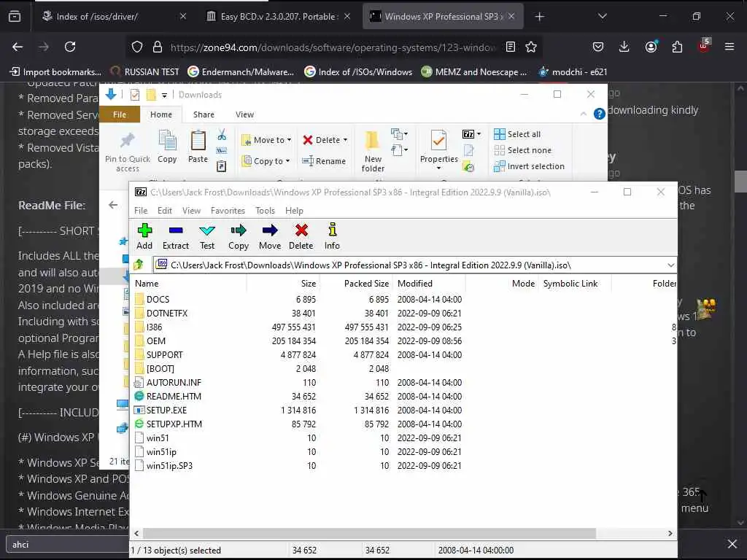Open the Copy to dropdown in Explorer
This screenshot has height=560, width=747.
pyautogui.click(x=266, y=161)
